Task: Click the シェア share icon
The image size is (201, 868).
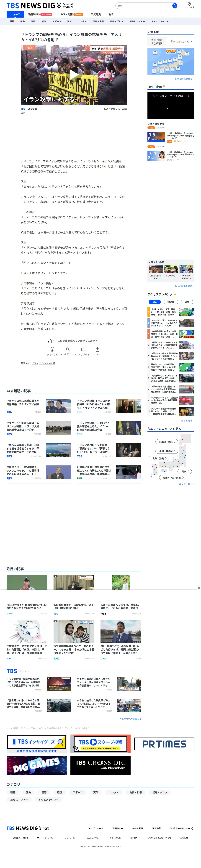Action: click(98, 349)
